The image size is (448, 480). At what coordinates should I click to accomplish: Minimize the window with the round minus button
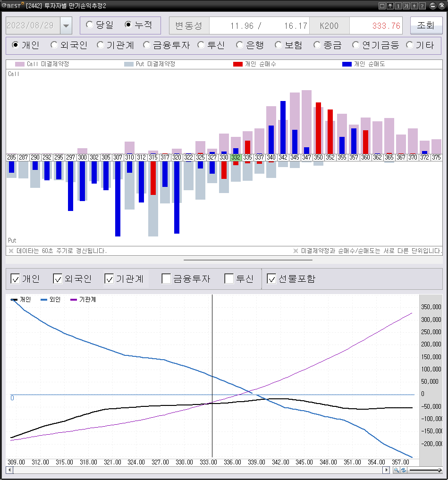[x=433, y=6]
